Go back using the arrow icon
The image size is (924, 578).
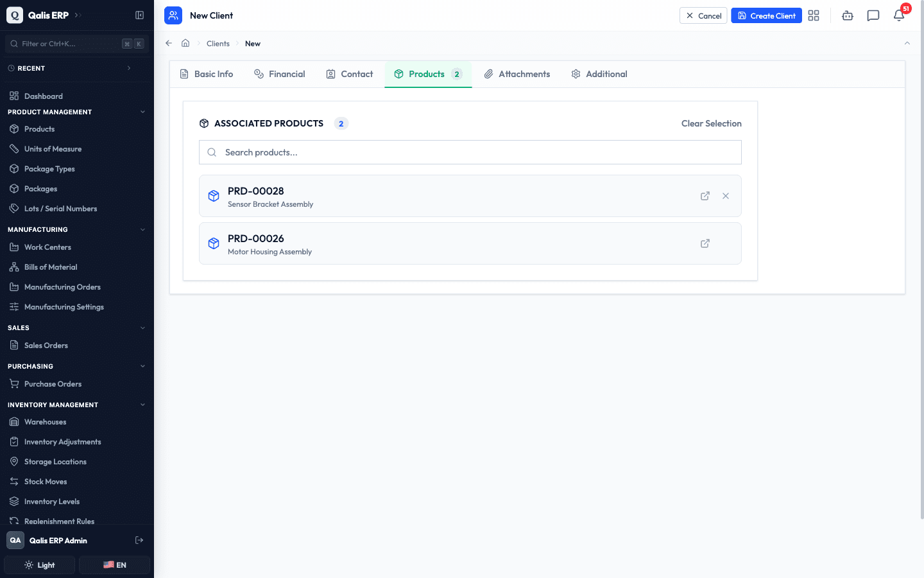[x=169, y=43]
